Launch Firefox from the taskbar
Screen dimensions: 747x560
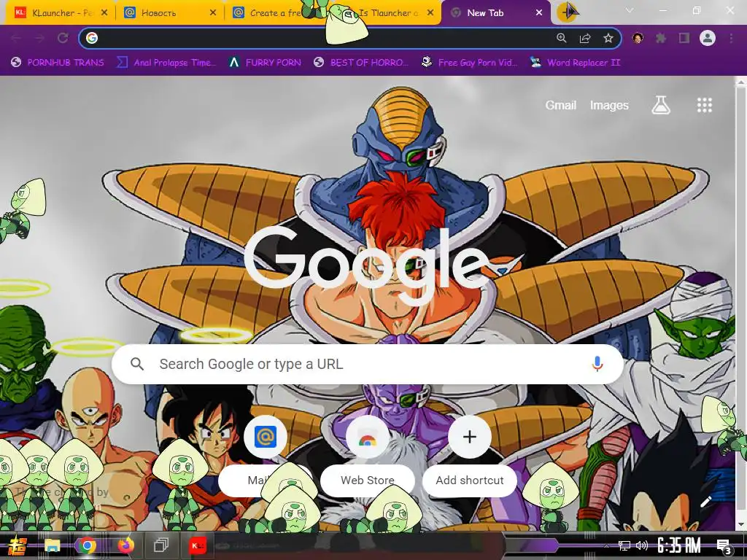pyautogui.click(x=125, y=545)
